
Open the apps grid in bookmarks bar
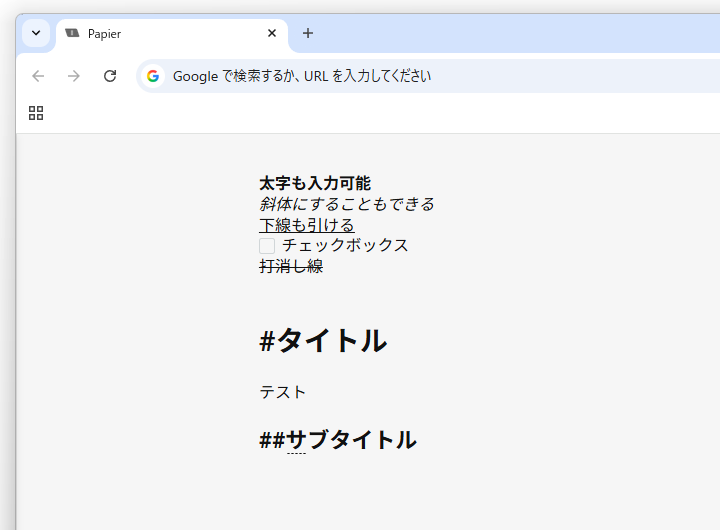36,113
